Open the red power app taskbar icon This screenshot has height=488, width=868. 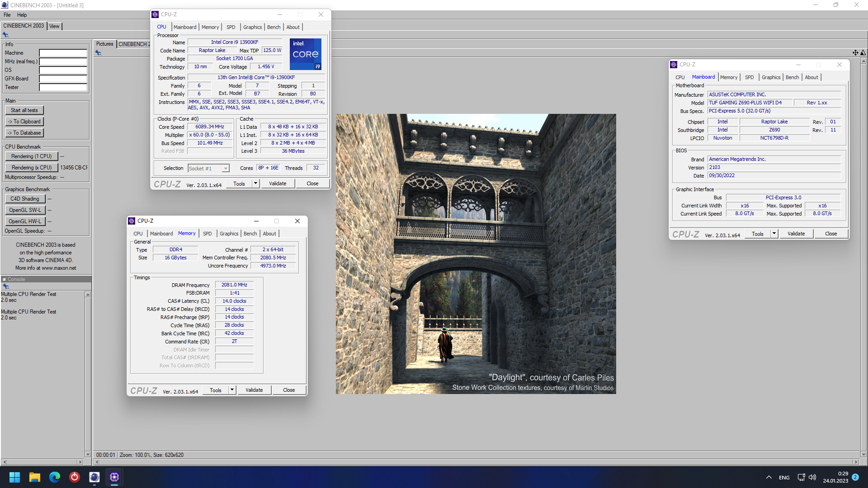click(x=75, y=477)
